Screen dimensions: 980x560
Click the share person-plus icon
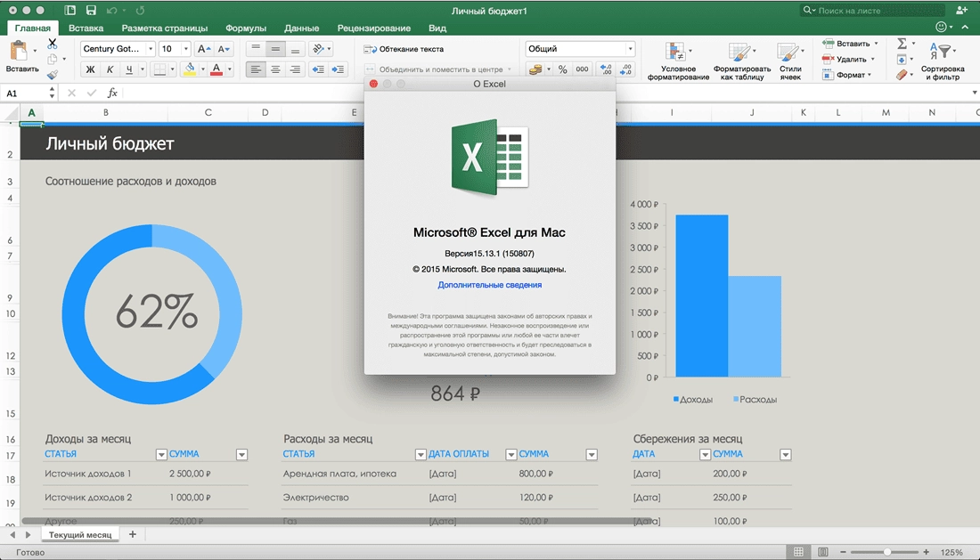click(x=962, y=10)
